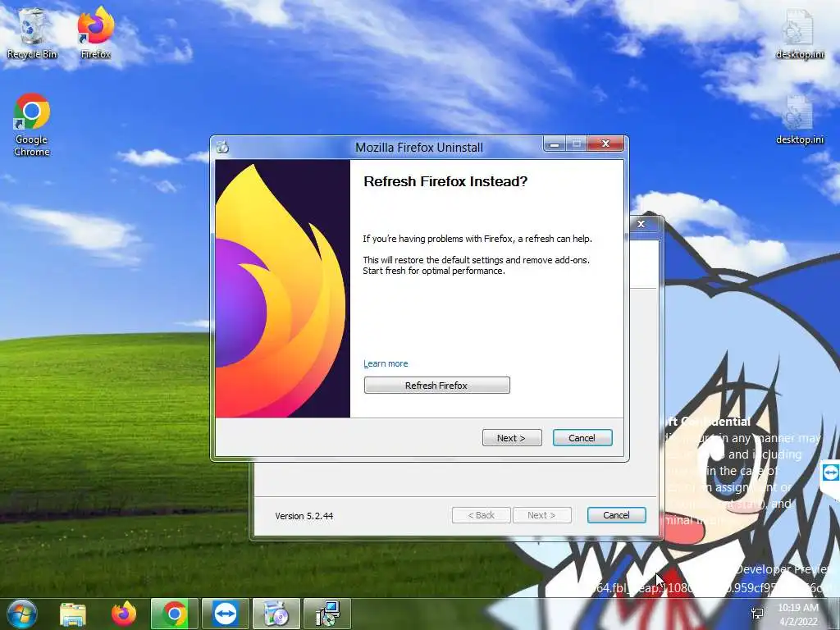840x630 pixels.
Task: Cancel the background Version 5.2.44 installer
Action: 617,515
